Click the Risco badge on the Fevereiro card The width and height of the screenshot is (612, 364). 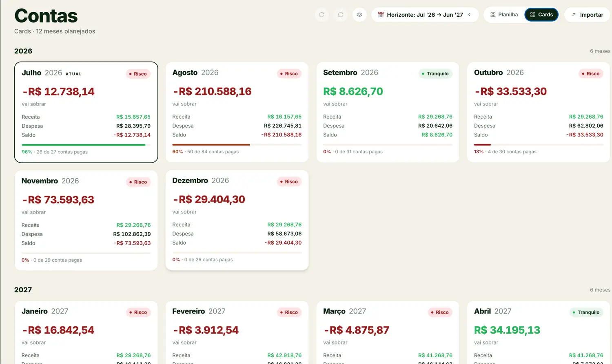click(x=289, y=312)
